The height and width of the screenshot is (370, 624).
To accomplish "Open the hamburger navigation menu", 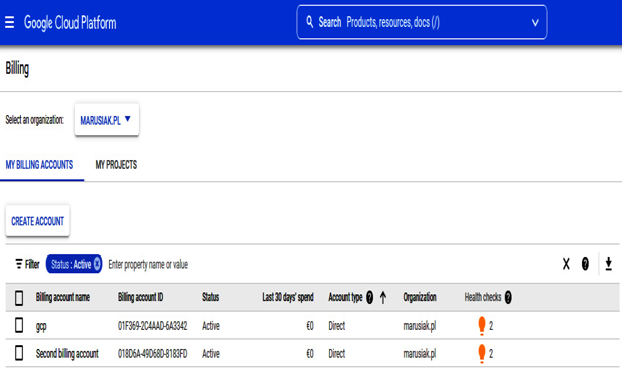I will [10, 22].
